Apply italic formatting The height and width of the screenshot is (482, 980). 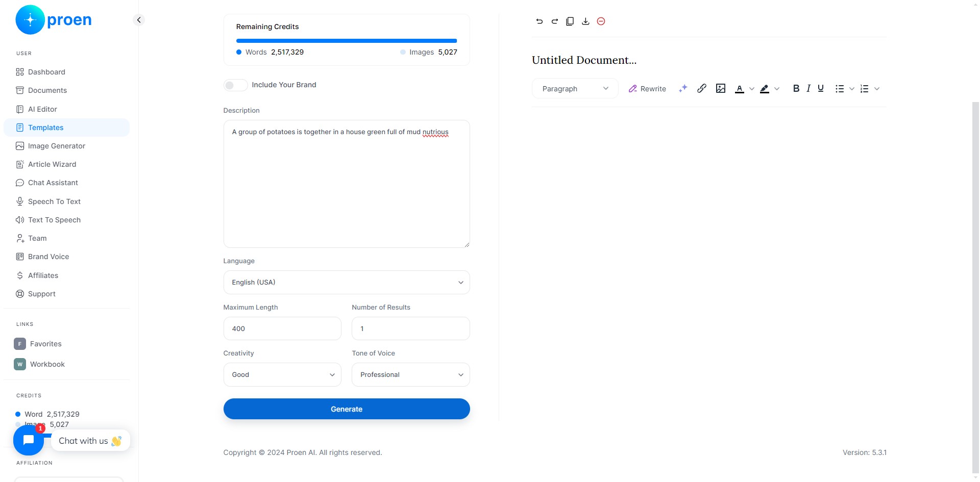click(x=808, y=88)
